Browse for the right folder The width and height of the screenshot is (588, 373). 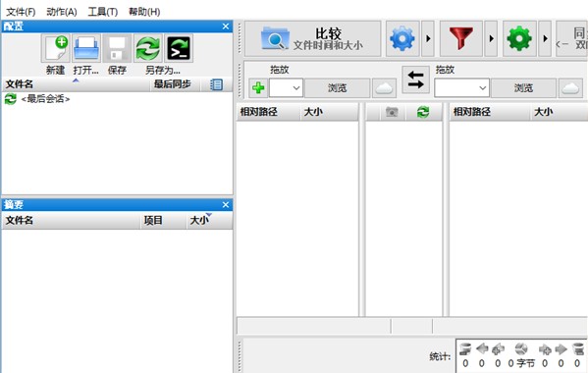click(x=523, y=88)
